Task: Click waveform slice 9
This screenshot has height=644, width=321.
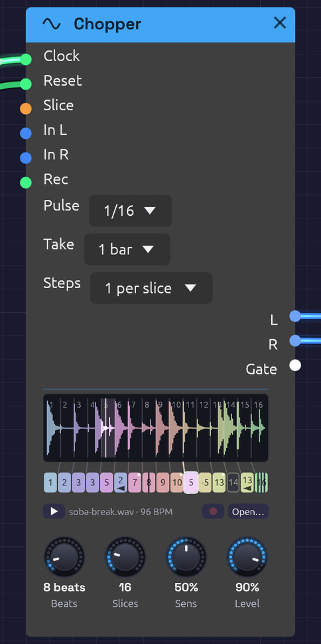Action: (x=162, y=428)
